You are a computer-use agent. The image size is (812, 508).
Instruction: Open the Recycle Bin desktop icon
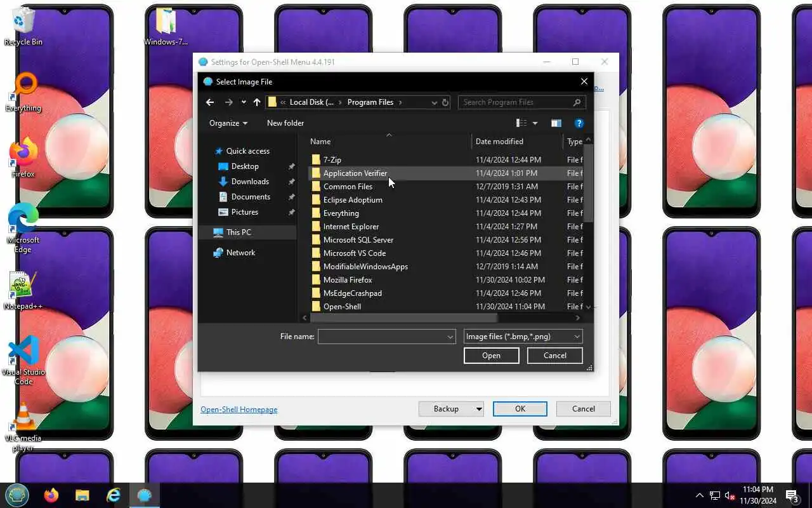(x=23, y=27)
